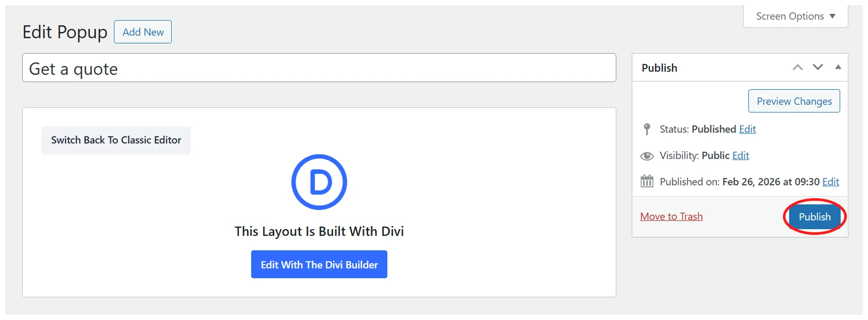Add New popup

pyautogui.click(x=143, y=32)
